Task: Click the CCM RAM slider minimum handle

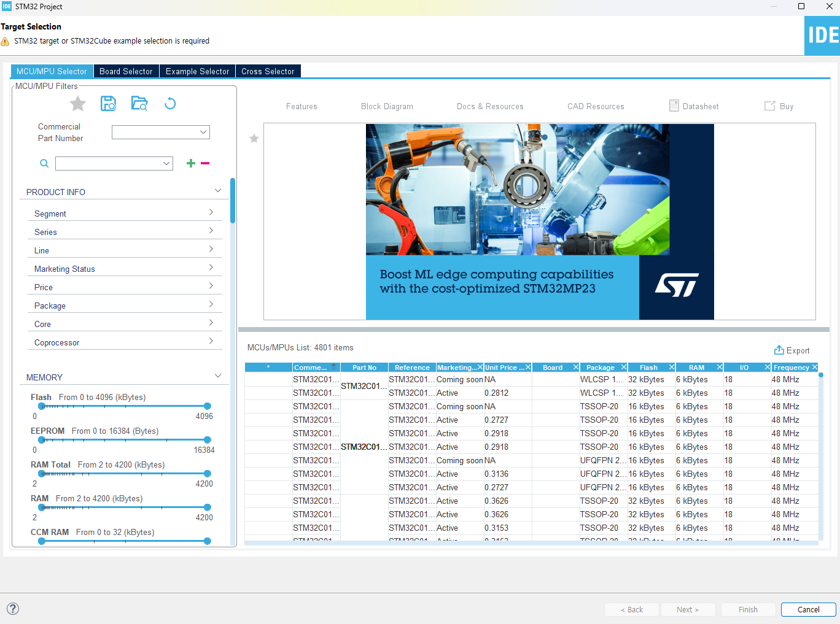Action: pos(42,541)
